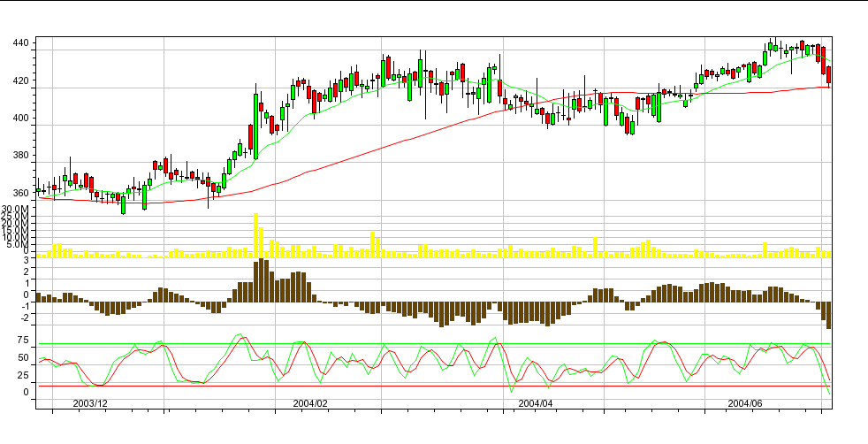
Task: Click the 2003/12 date label
Action: [89, 403]
